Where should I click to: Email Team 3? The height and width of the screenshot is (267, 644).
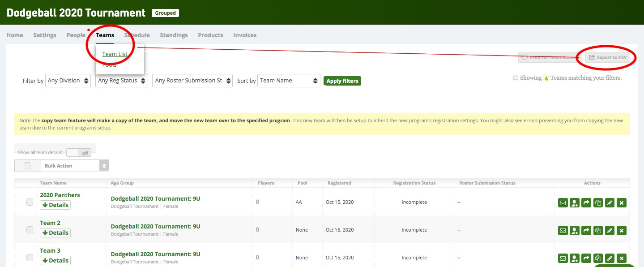coord(563,258)
